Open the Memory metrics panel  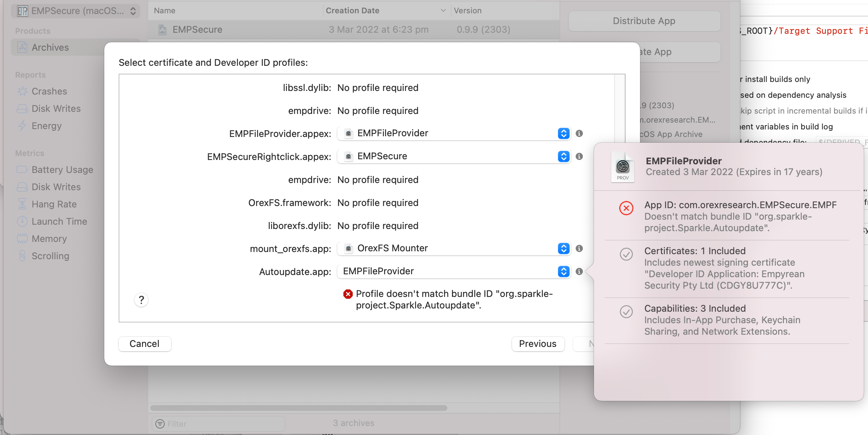[49, 238]
